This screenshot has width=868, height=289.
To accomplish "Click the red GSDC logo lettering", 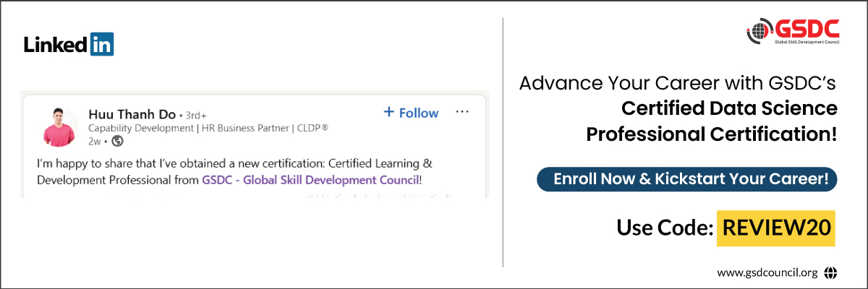I will 807,29.
